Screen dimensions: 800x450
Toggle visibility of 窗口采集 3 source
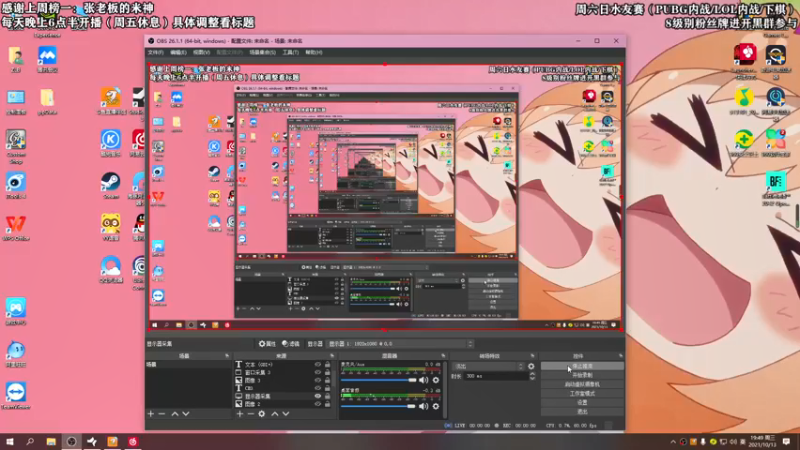tap(318, 372)
